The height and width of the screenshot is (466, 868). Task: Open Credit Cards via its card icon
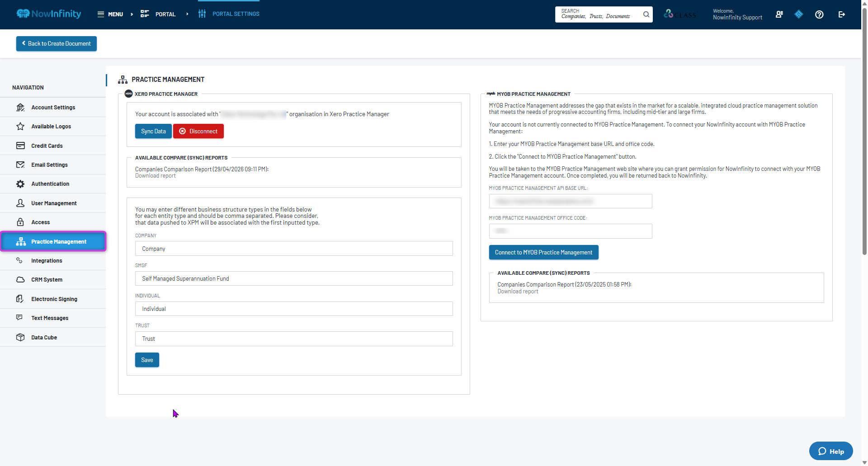pos(20,146)
